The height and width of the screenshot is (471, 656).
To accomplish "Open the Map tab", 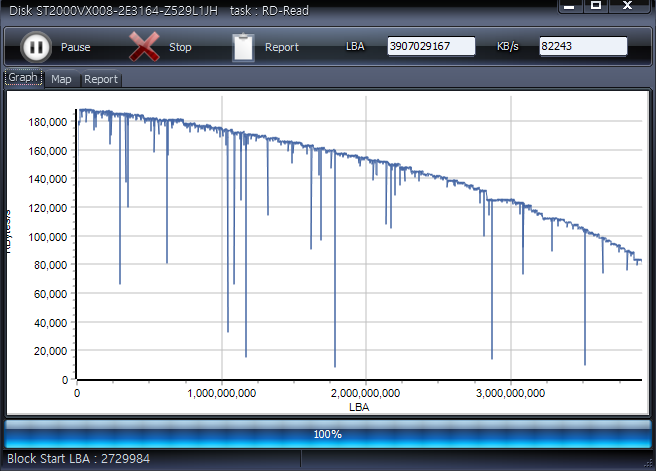I will [61, 79].
